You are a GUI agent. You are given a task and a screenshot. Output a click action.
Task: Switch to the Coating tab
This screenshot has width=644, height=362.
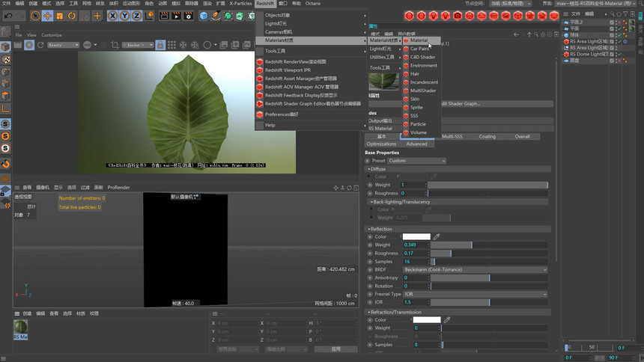[487, 136]
